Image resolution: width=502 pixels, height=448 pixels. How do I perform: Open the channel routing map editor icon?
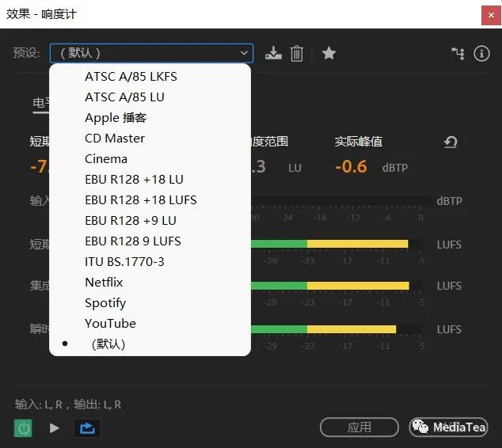click(x=458, y=54)
